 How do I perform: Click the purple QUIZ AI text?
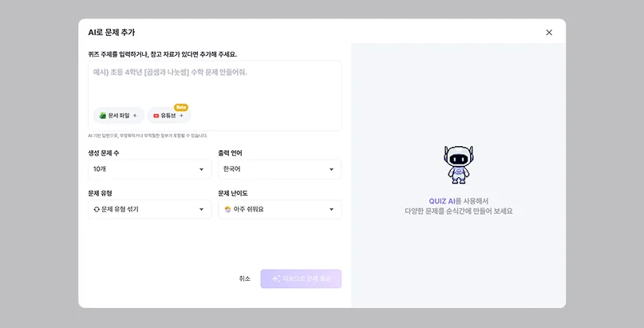442,201
